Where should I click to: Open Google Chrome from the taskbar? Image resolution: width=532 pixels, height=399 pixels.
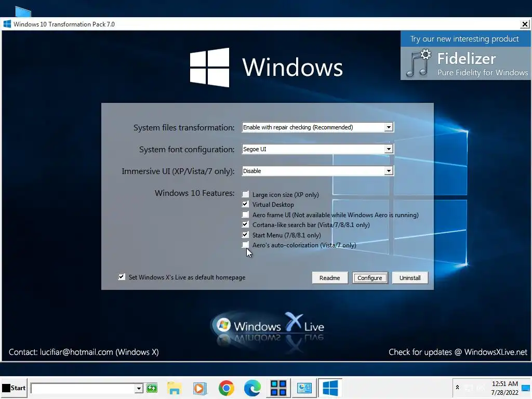227,388
